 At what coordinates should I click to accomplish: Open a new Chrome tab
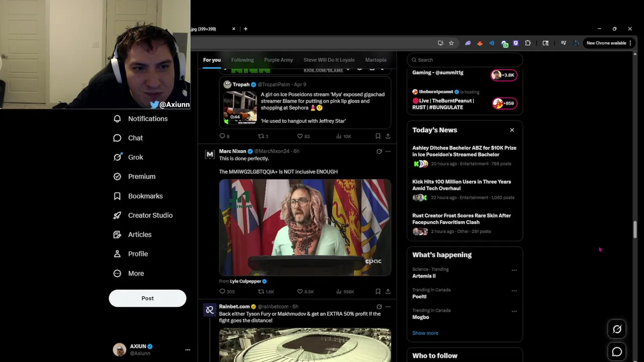click(x=246, y=29)
